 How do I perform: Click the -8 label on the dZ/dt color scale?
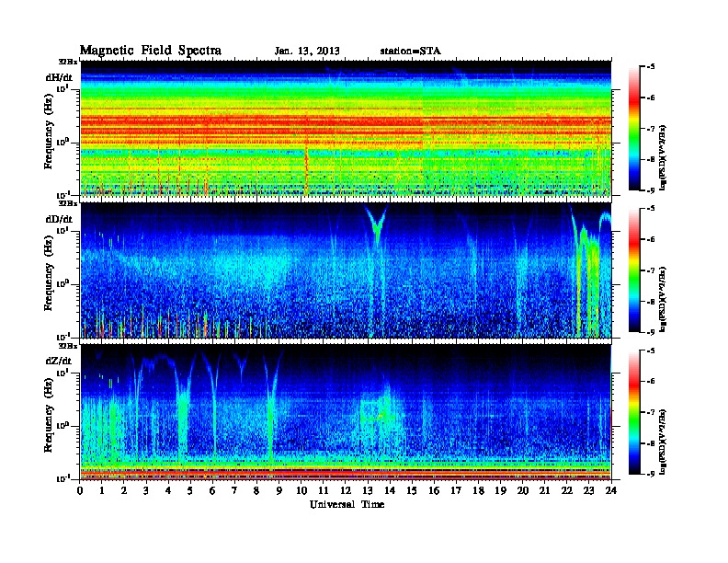pyautogui.click(x=651, y=443)
